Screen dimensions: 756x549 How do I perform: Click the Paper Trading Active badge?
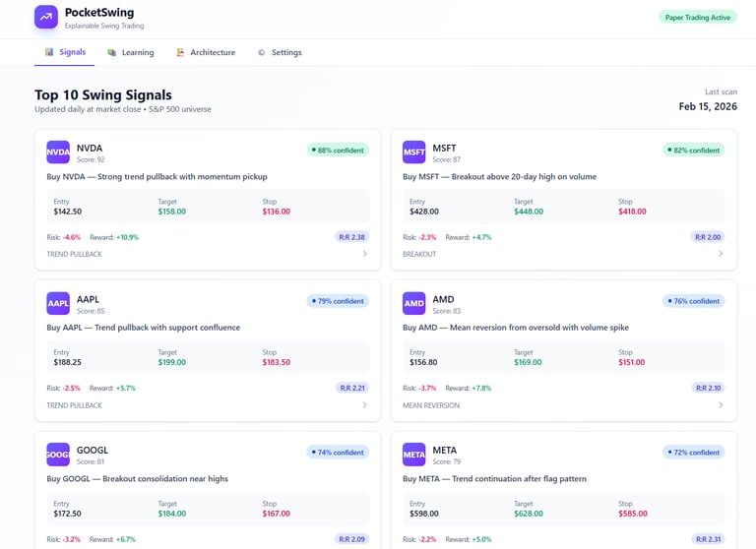698,17
